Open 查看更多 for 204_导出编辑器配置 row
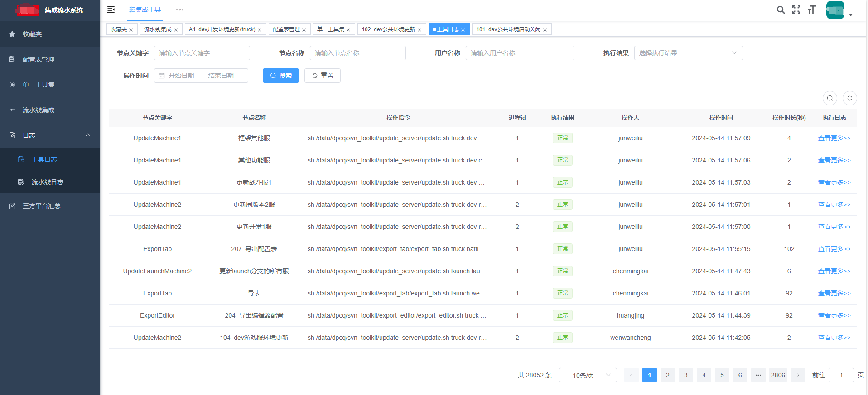The image size is (868, 395). (834, 315)
